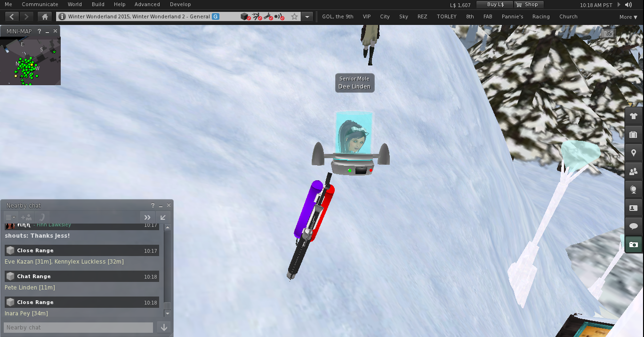Open the World menu

point(74,4)
